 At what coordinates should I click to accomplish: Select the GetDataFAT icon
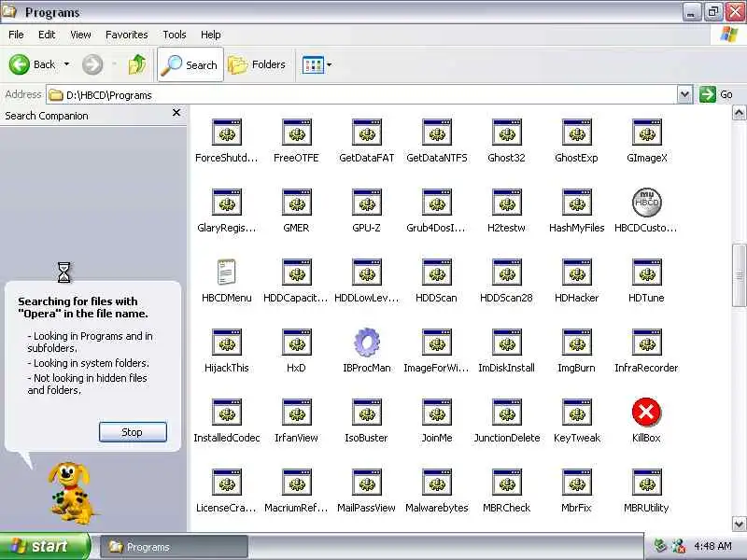(x=367, y=132)
